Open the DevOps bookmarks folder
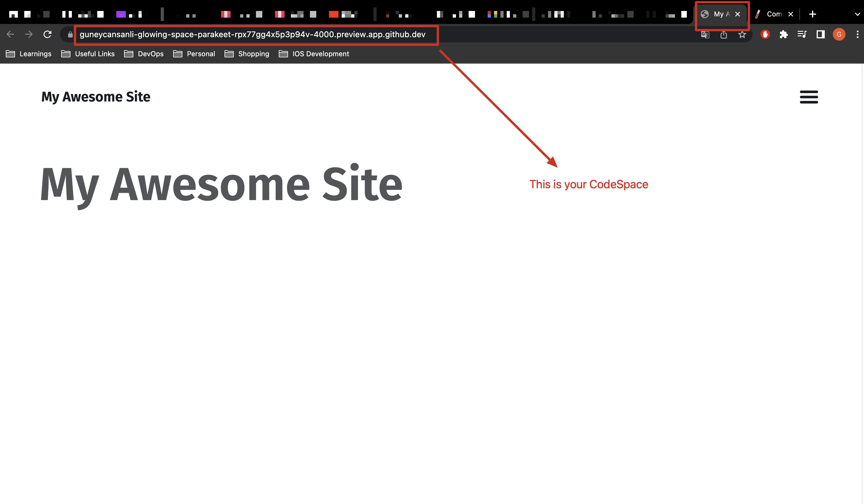 (x=144, y=54)
